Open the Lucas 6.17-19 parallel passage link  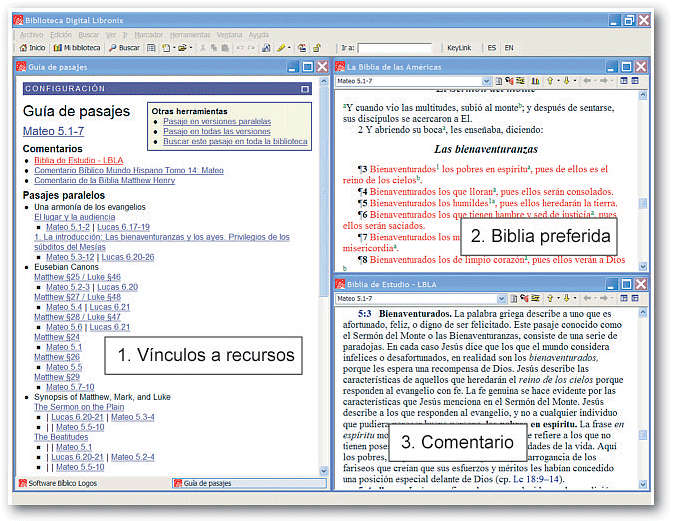coord(123,227)
